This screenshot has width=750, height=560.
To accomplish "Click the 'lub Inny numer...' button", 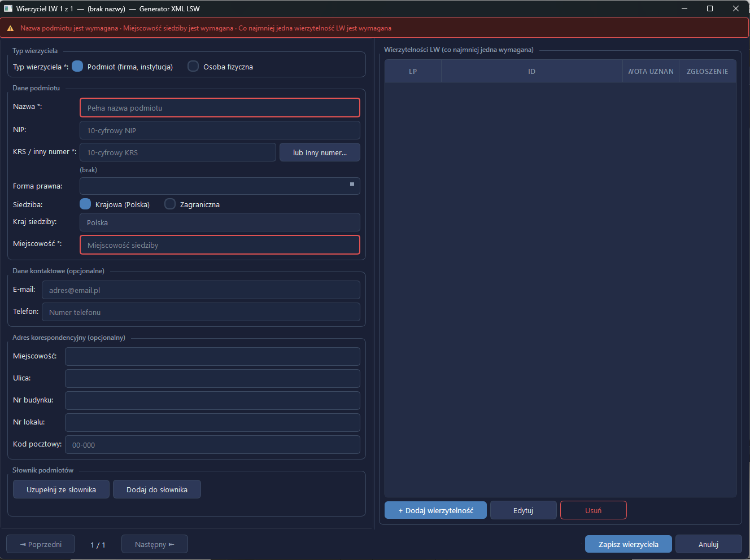I will tap(320, 152).
